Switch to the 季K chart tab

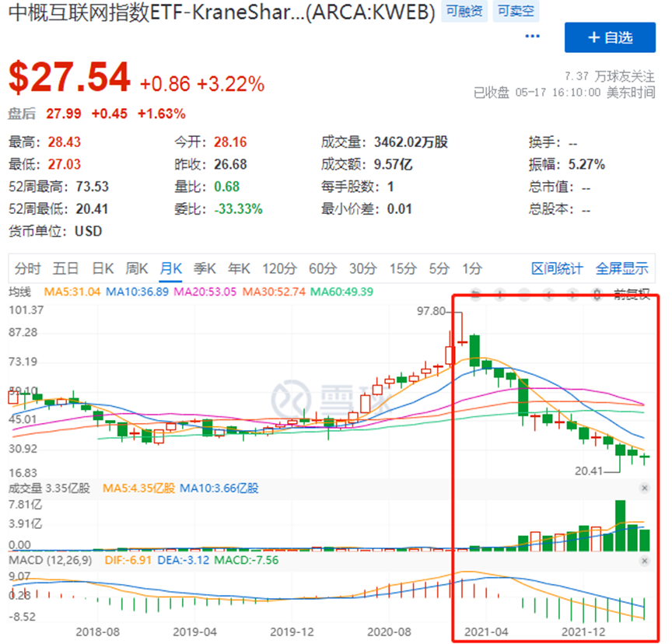pyautogui.click(x=205, y=268)
